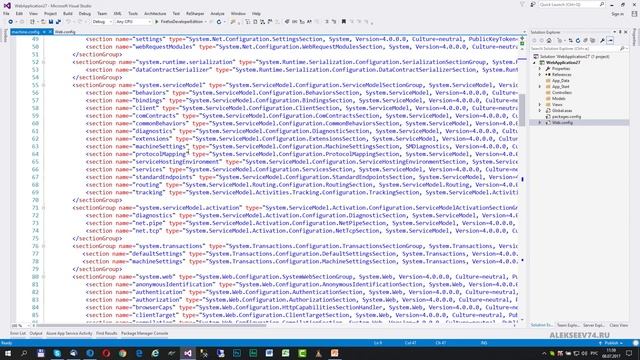Select the Solution 'WebApplication27' root node

pyautogui.click(x=574, y=57)
